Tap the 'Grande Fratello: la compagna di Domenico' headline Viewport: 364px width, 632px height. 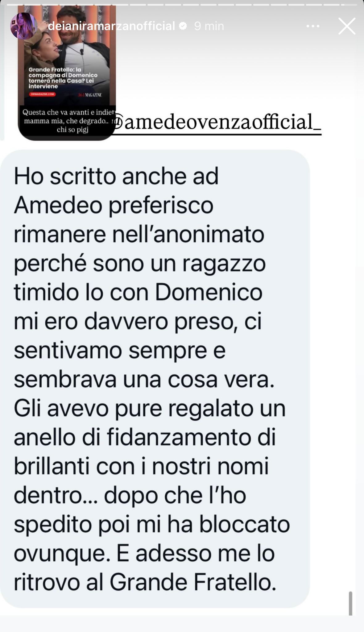click(63, 78)
